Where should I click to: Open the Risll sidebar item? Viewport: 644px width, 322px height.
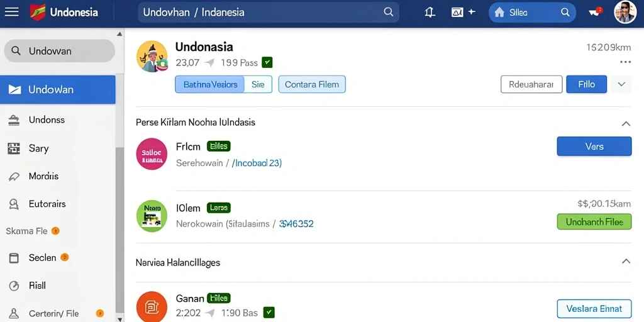coord(57,286)
